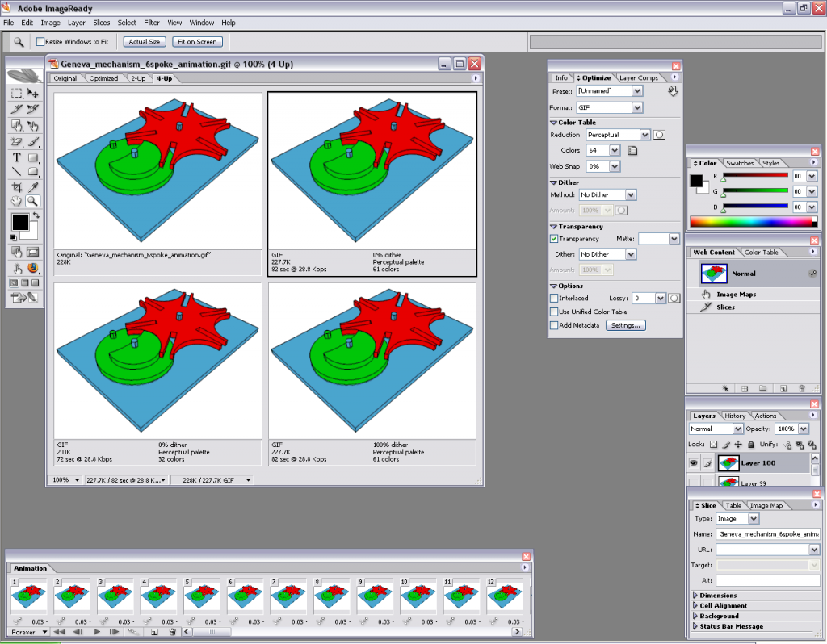Click Edit in Photoshop jump button

(24, 298)
